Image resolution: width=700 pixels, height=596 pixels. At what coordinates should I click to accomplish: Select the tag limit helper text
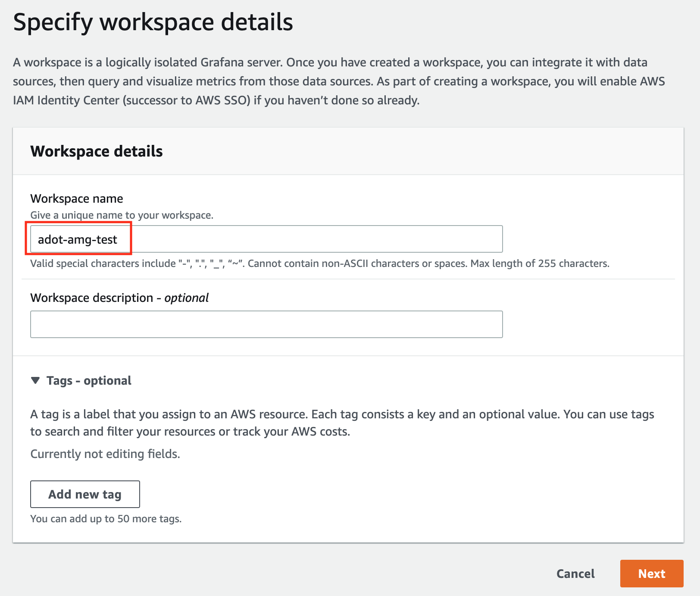tap(106, 519)
